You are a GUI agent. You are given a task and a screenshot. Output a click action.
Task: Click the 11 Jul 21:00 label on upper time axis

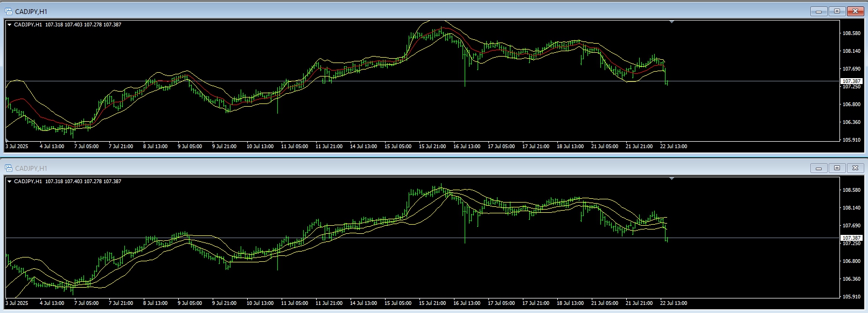(x=328, y=147)
